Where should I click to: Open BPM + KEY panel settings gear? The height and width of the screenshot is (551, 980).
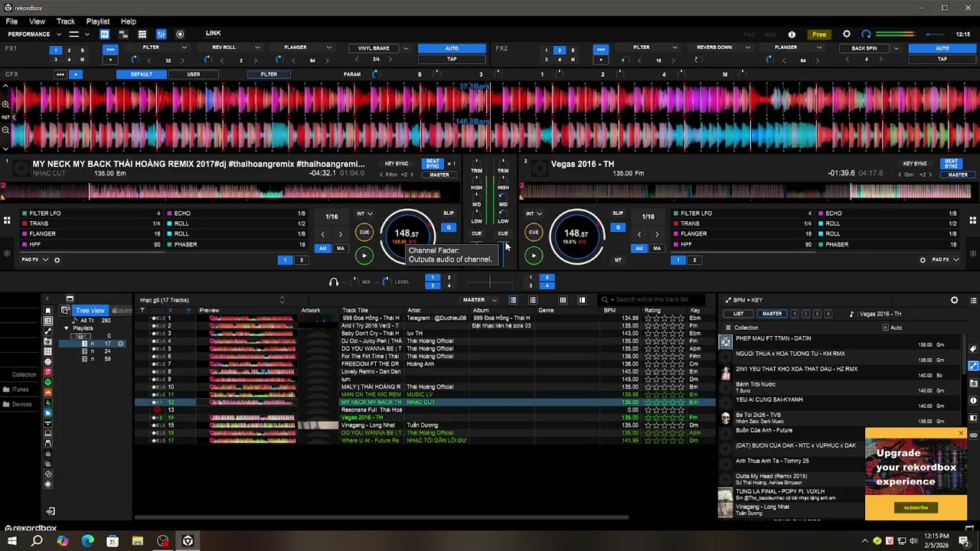point(954,300)
